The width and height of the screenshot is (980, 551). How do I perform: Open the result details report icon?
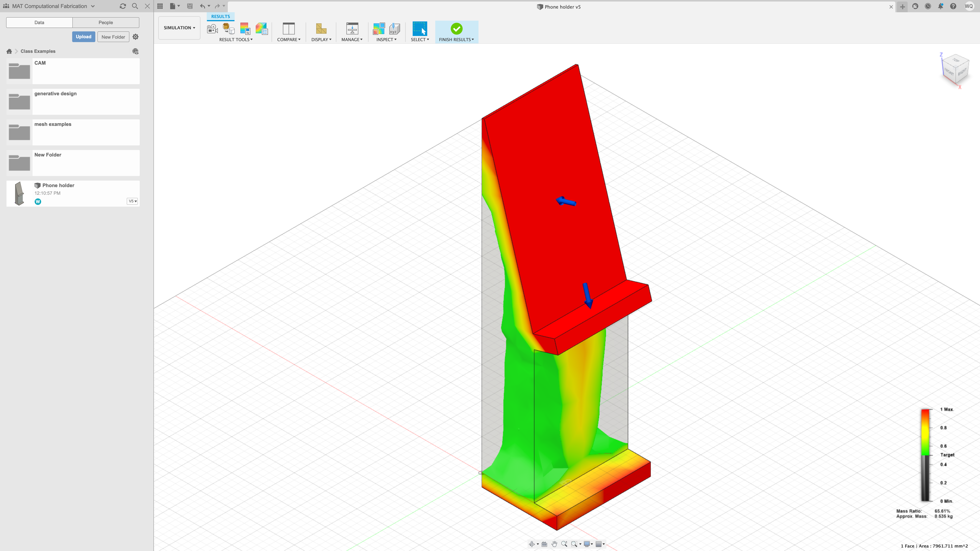[262, 29]
